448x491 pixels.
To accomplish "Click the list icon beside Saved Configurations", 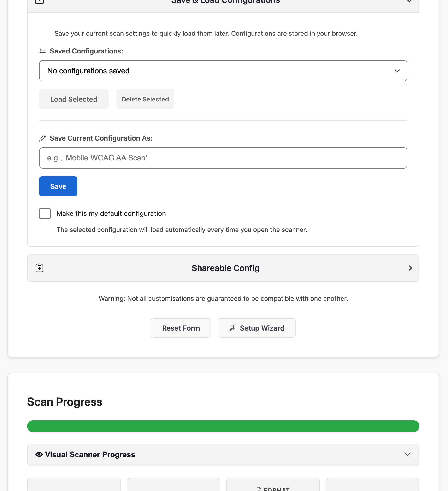I will click(43, 51).
